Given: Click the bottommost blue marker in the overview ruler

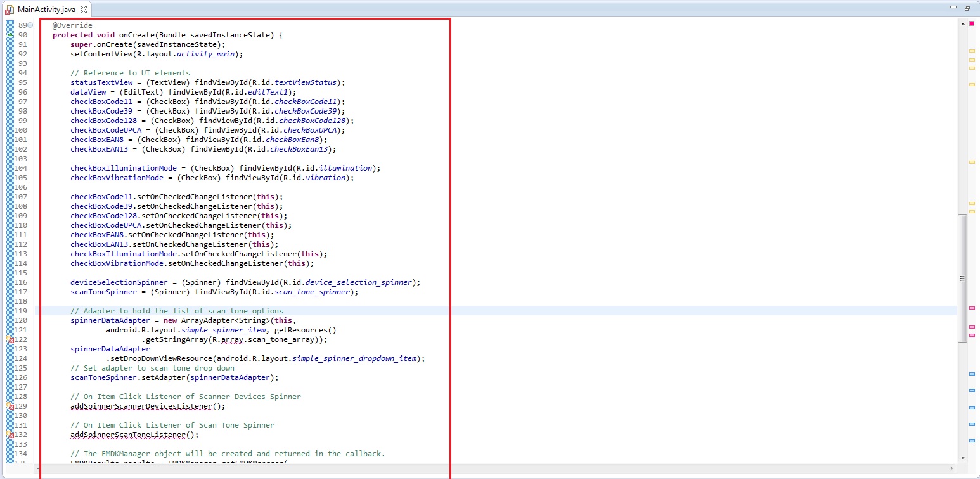Looking at the screenshot, I should coord(972,440).
